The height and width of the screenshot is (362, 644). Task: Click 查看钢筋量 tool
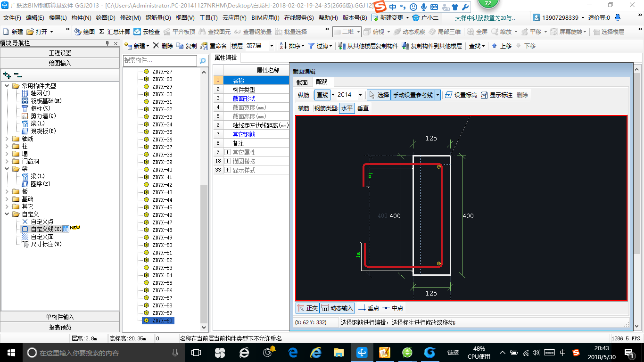pyautogui.click(x=253, y=32)
